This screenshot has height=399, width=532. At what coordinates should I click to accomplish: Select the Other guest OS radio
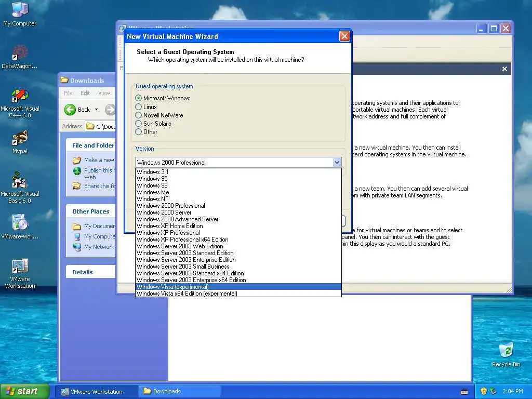coord(138,132)
